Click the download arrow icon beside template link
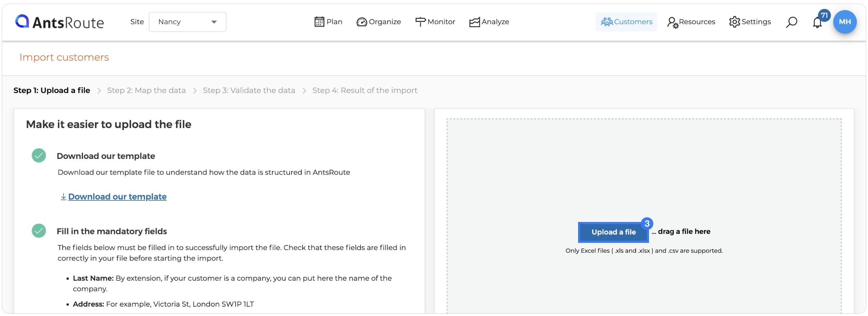This screenshot has height=316, width=868. click(x=63, y=197)
